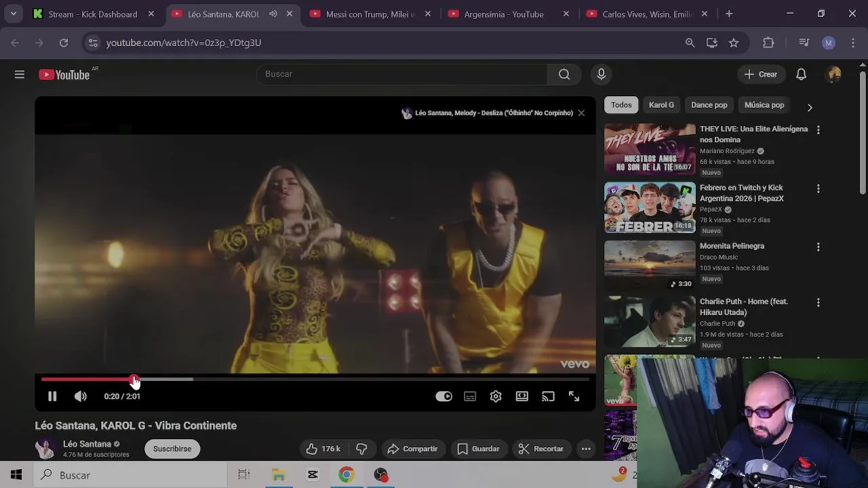Open Charlie Puth - Home video title
The height and width of the screenshot is (488, 868).
(744, 307)
